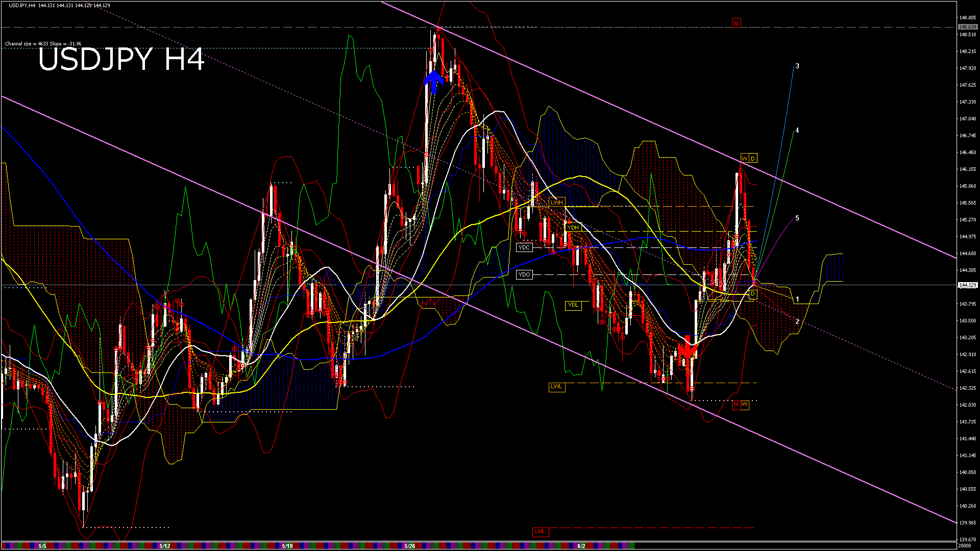Click the red M marker near chart top

point(736,23)
